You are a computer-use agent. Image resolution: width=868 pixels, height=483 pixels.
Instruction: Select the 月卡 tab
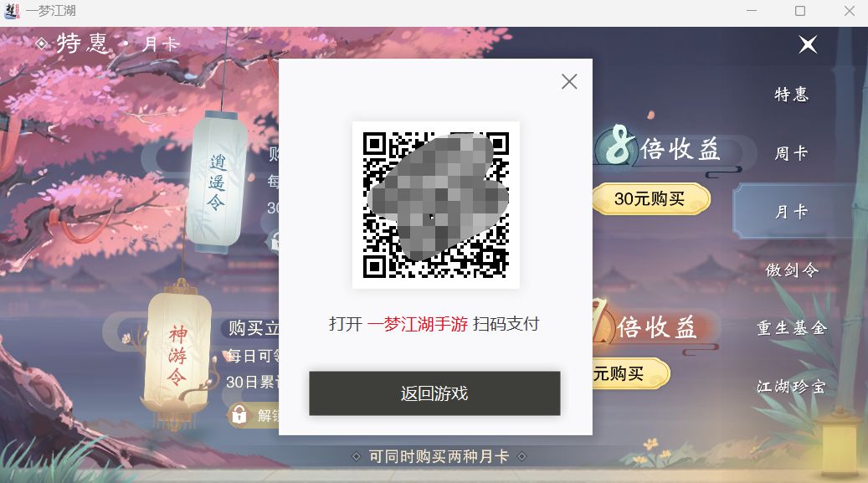tap(792, 211)
